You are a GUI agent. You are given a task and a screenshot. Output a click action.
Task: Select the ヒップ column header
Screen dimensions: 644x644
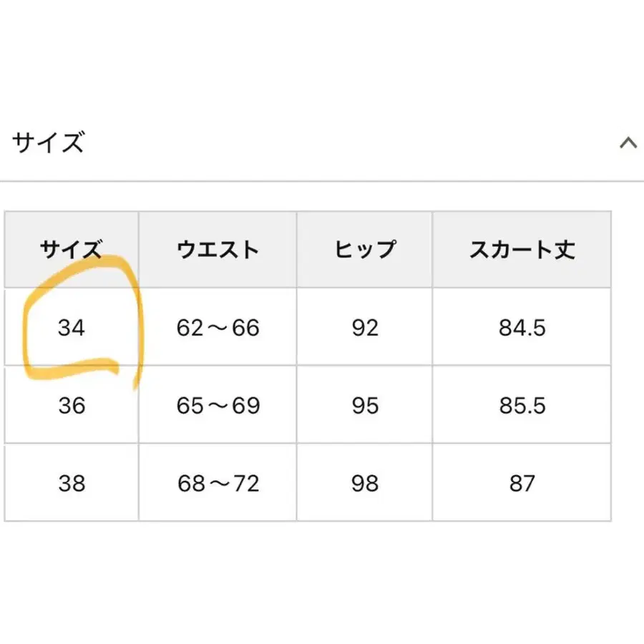pyautogui.click(x=364, y=249)
